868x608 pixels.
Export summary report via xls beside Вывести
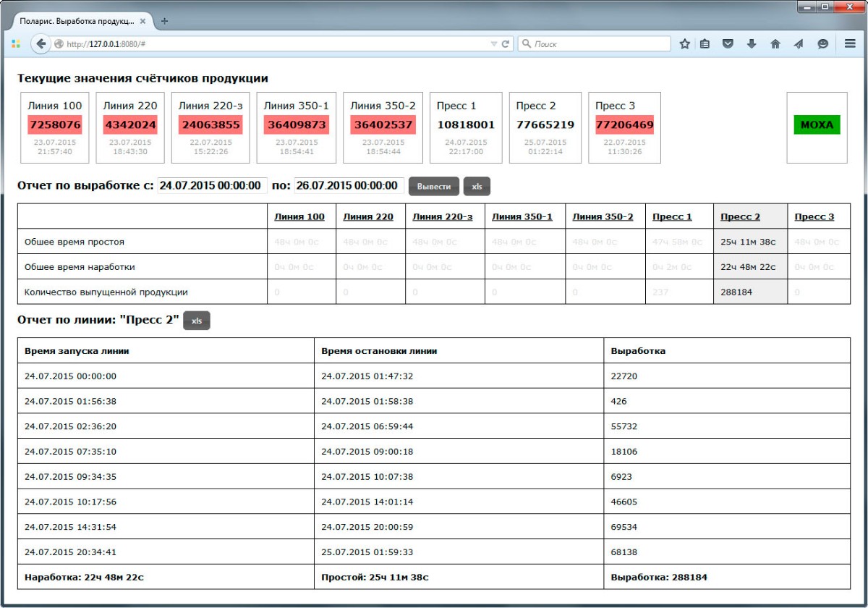click(x=477, y=186)
